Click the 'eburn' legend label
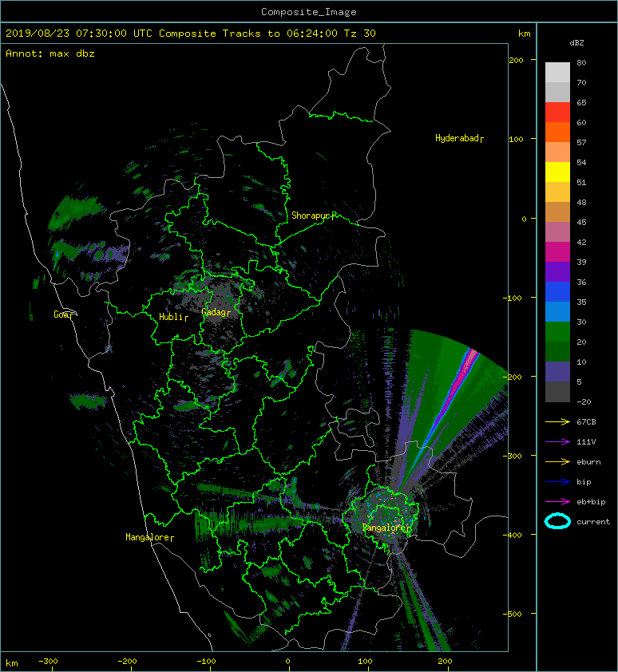 tap(588, 462)
